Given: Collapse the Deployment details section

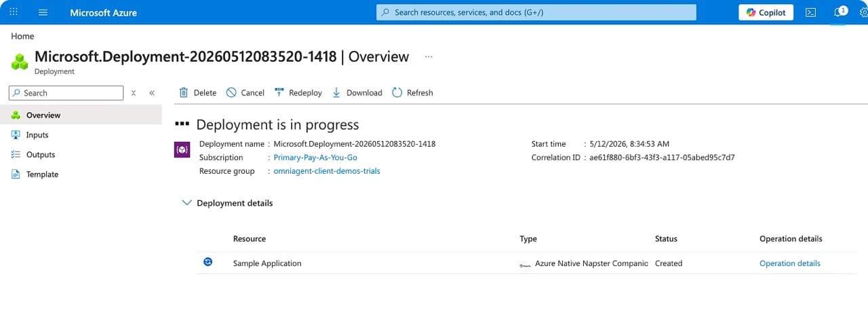Looking at the screenshot, I should pyautogui.click(x=187, y=203).
